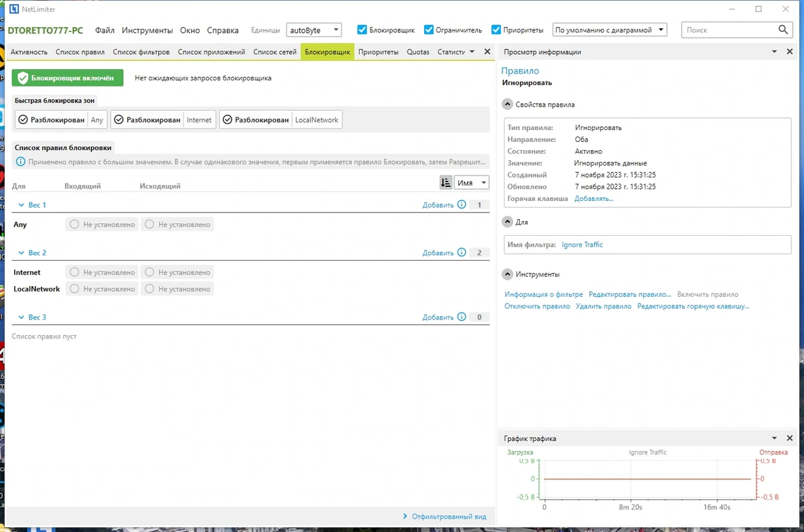Switch to the Активность tab
This screenshot has width=804, height=532.
29,52
